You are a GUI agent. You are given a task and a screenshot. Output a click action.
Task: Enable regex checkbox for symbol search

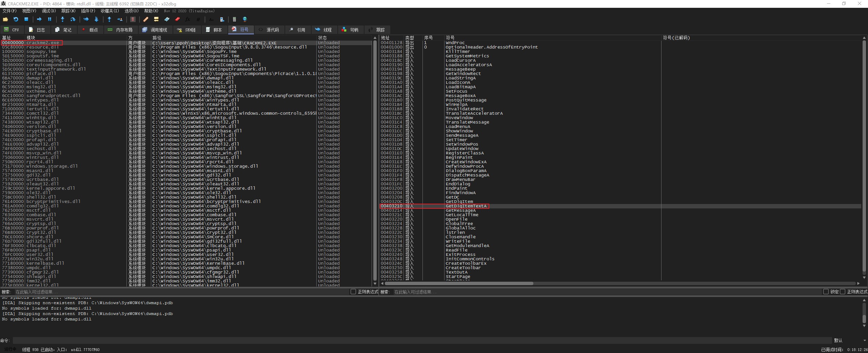click(843, 292)
